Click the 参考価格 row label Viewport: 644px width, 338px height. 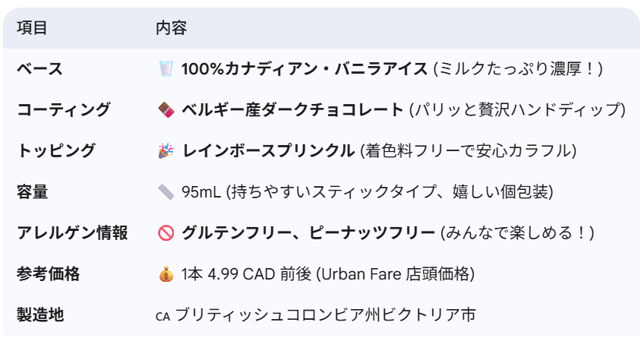click(48, 274)
